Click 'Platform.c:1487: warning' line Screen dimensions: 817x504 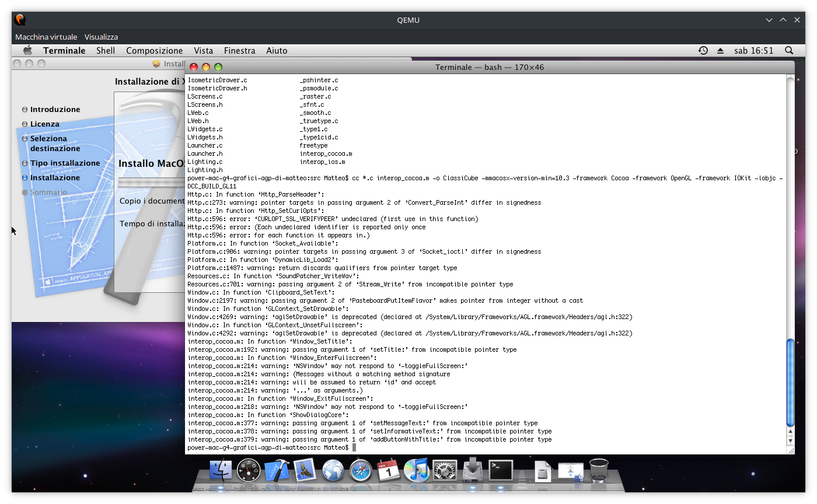pos(322,268)
